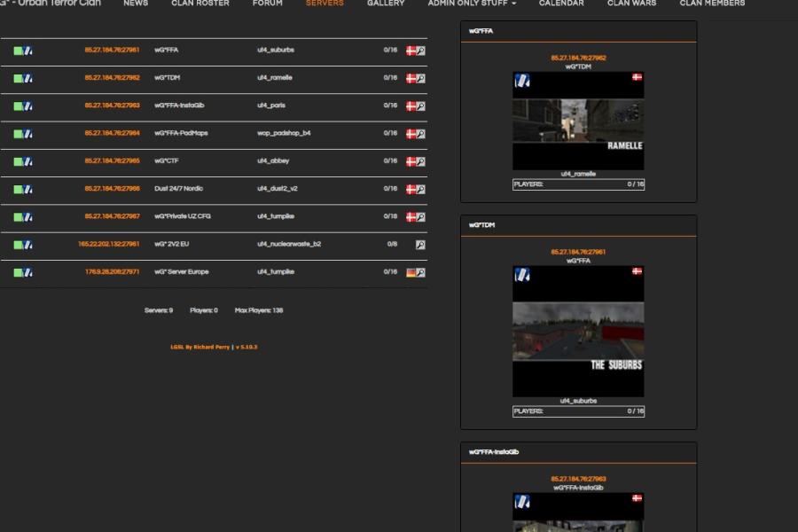Screen dimensions: 798x532
Task: Open the Clan Members page
Action: tap(712, 4)
